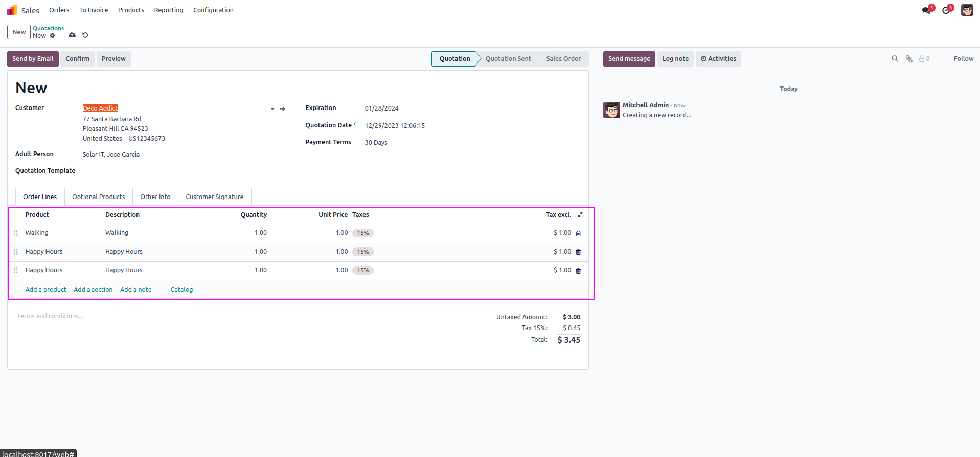This screenshot has height=457, width=980.
Task: Click the Walking product cell
Action: click(x=37, y=233)
